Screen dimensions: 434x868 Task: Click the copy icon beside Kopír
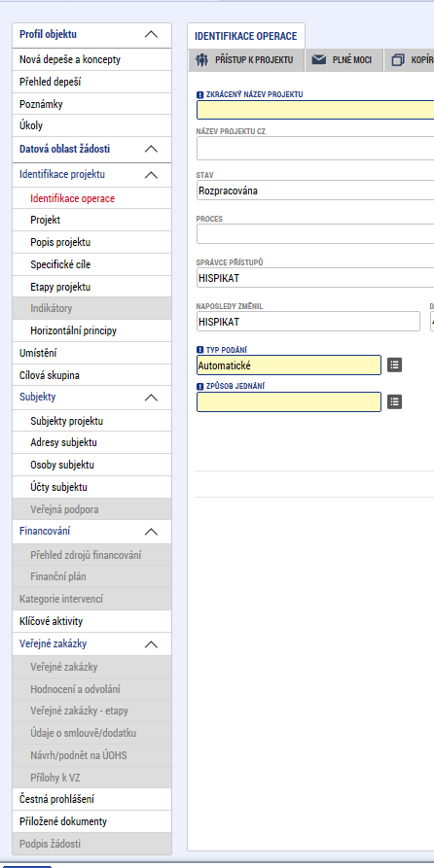click(x=397, y=60)
